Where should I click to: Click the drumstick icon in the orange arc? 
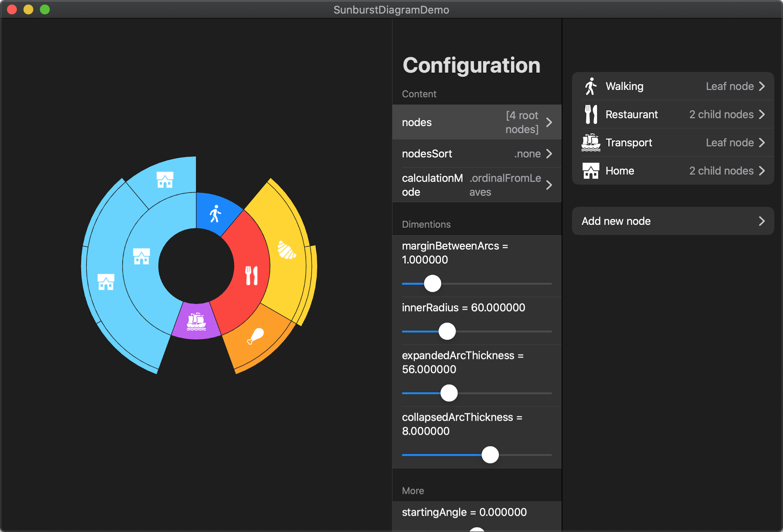(x=255, y=336)
